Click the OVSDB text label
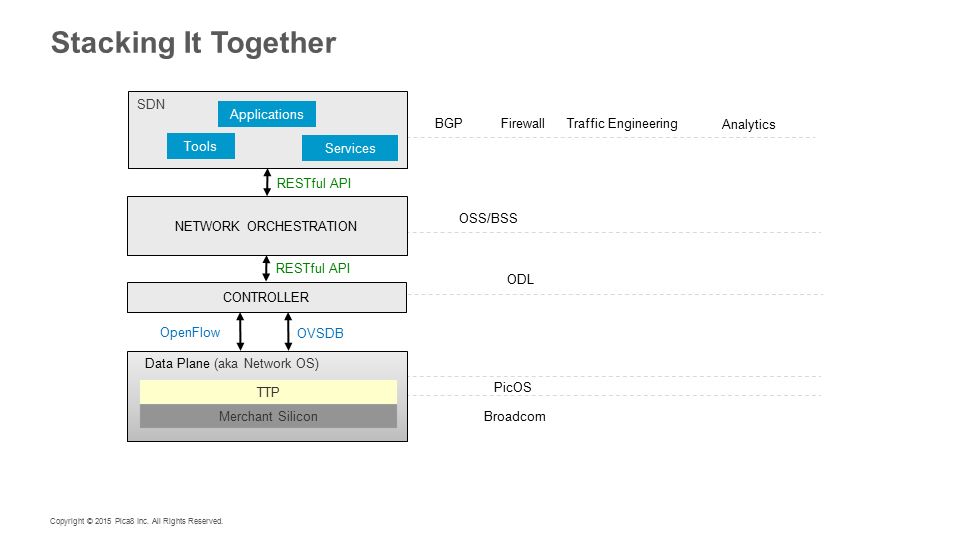The image size is (960, 540). pos(320,334)
